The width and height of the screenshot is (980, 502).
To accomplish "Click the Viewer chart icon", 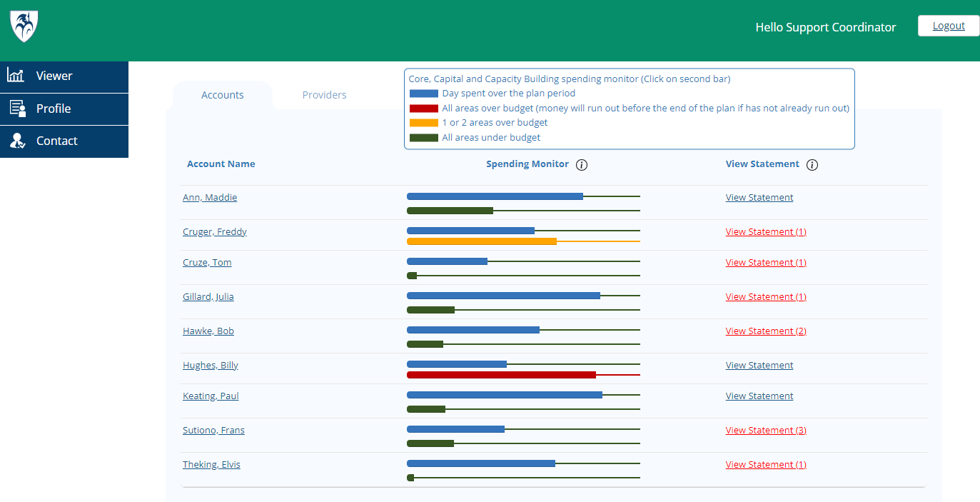I will pyautogui.click(x=16, y=76).
